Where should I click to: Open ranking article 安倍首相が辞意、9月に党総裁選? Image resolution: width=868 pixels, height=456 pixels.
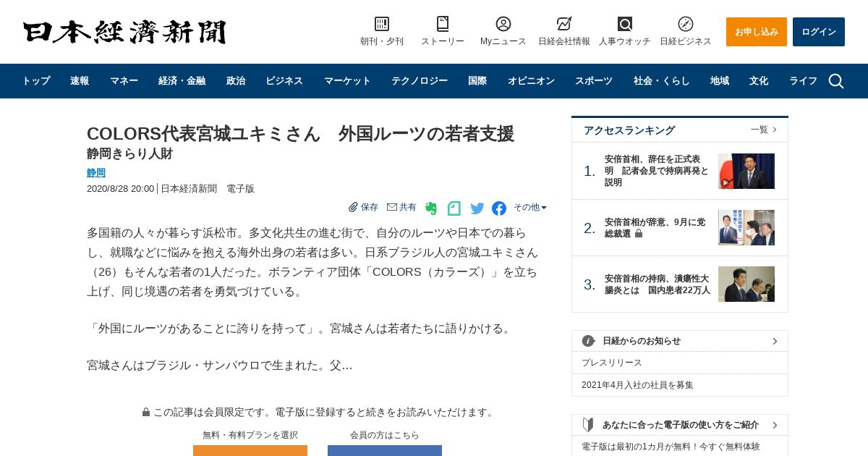[x=655, y=228]
